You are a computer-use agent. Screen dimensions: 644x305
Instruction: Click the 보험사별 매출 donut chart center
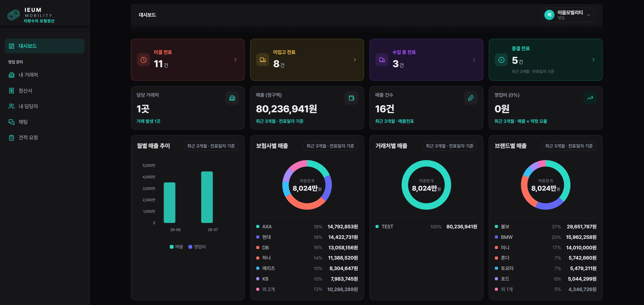pyautogui.click(x=307, y=185)
